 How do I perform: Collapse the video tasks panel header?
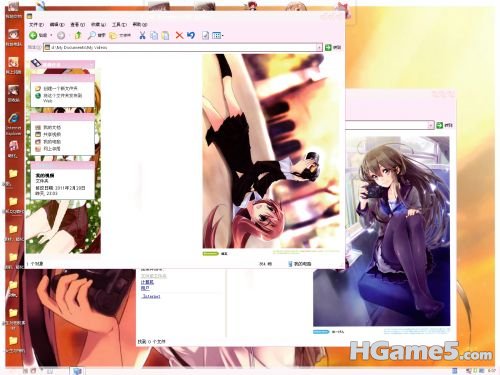[x=63, y=64]
